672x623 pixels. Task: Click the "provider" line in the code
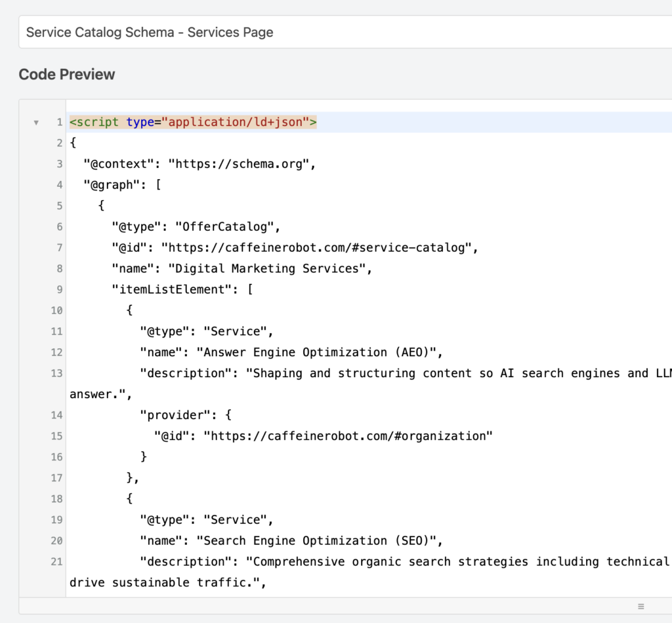186,415
